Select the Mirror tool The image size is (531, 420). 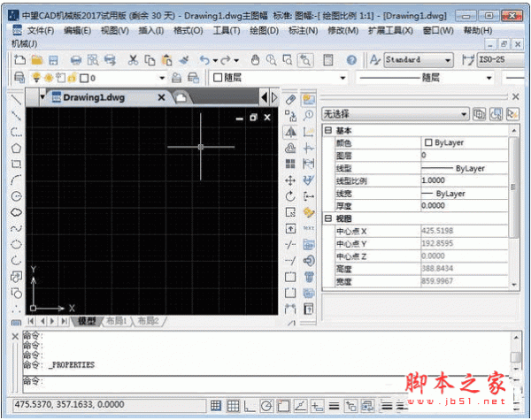coord(290,132)
